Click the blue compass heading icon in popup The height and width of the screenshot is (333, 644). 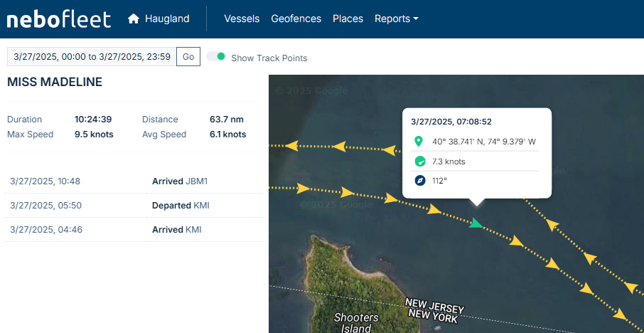tap(419, 181)
